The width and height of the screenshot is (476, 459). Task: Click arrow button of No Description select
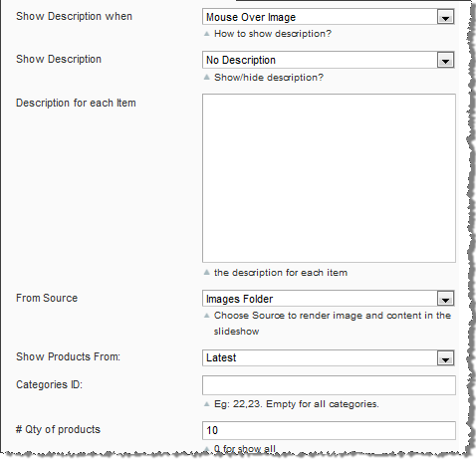coord(445,61)
